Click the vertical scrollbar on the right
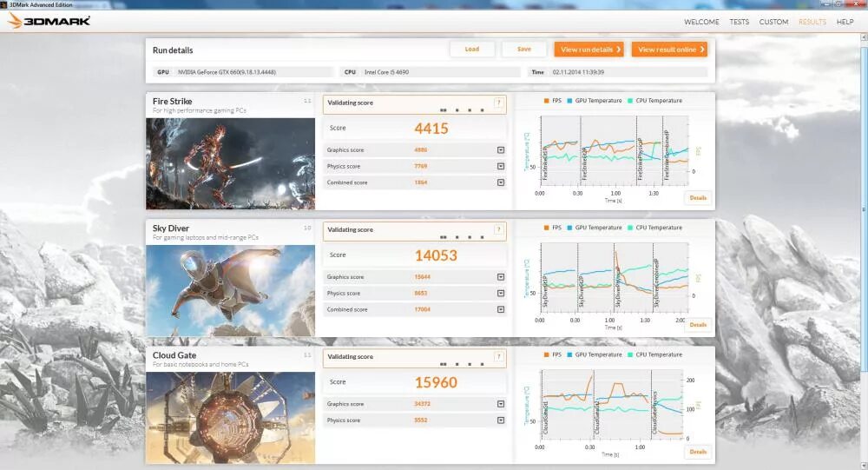The height and width of the screenshot is (470, 868). [864, 208]
